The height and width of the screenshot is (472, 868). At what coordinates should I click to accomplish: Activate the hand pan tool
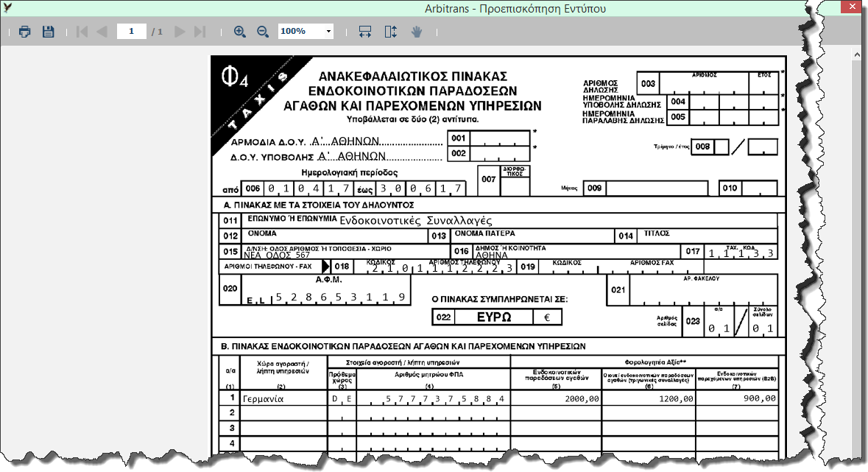tap(416, 32)
